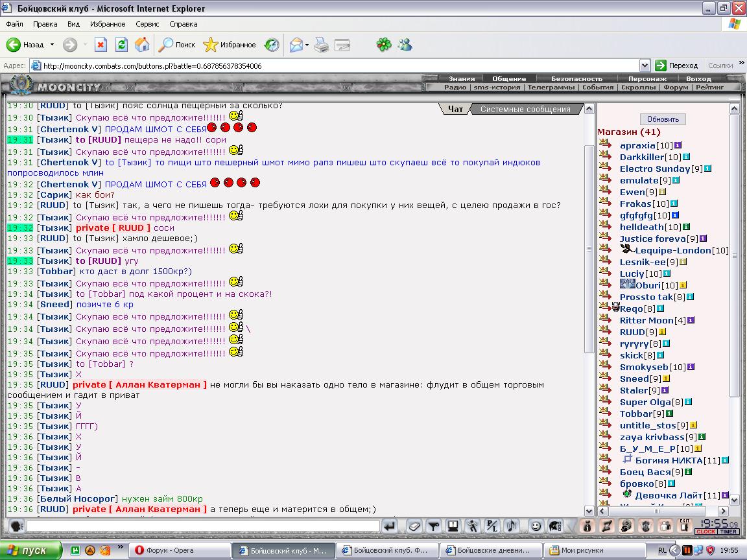Click the EXIT door icon
Image resolution: width=747 pixels, height=560 pixels.
tap(685, 526)
